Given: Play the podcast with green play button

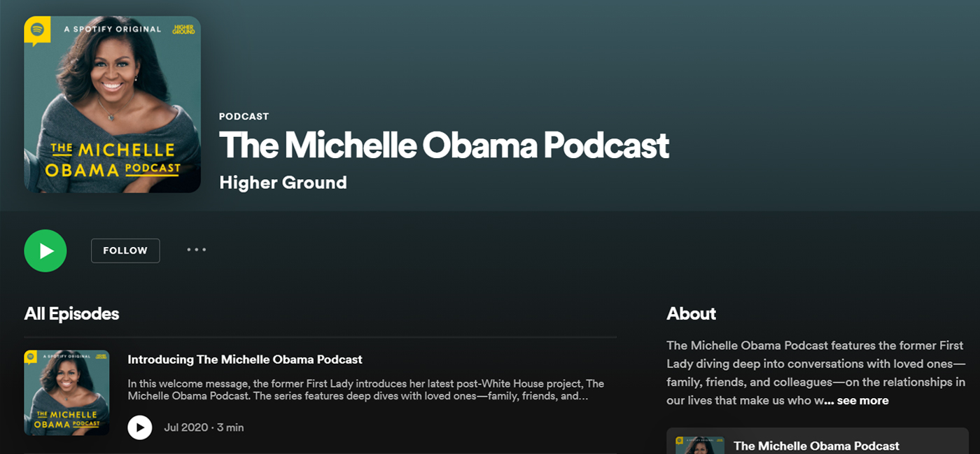Looking at the screenshot, I should [x=45, y=250].
